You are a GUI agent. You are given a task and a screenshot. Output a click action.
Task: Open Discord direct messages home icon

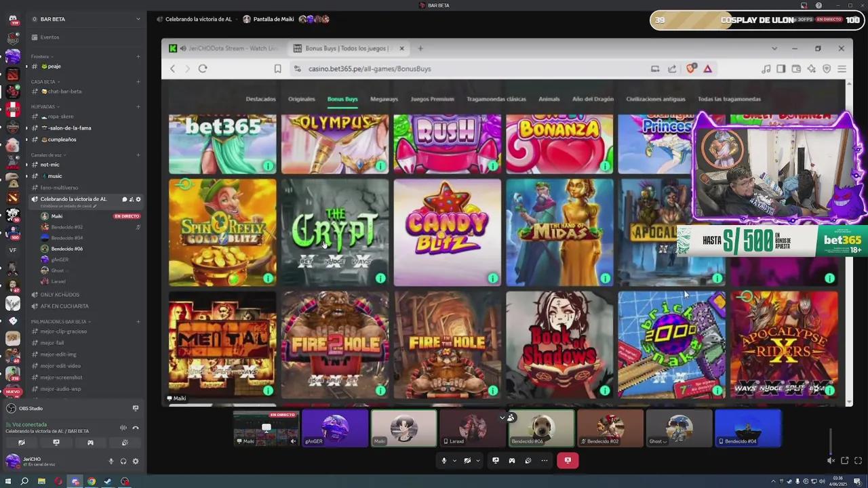click(12, 20)
